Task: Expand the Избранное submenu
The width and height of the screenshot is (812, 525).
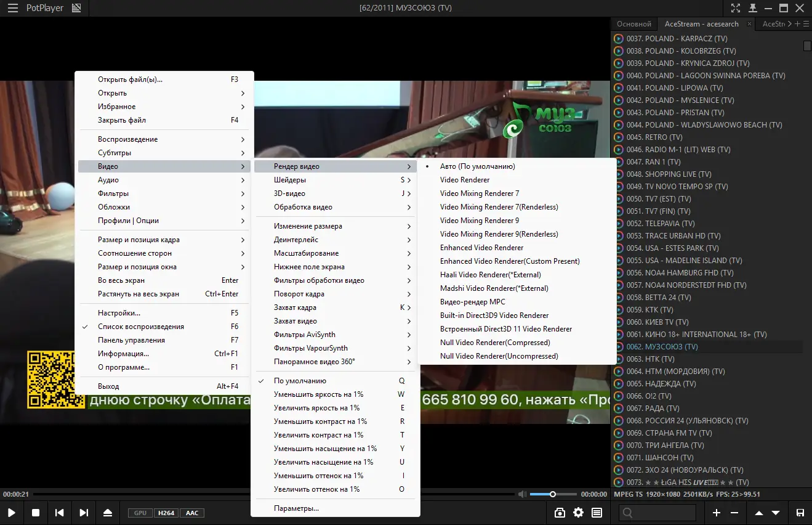Action: click(x=164, y=107)
